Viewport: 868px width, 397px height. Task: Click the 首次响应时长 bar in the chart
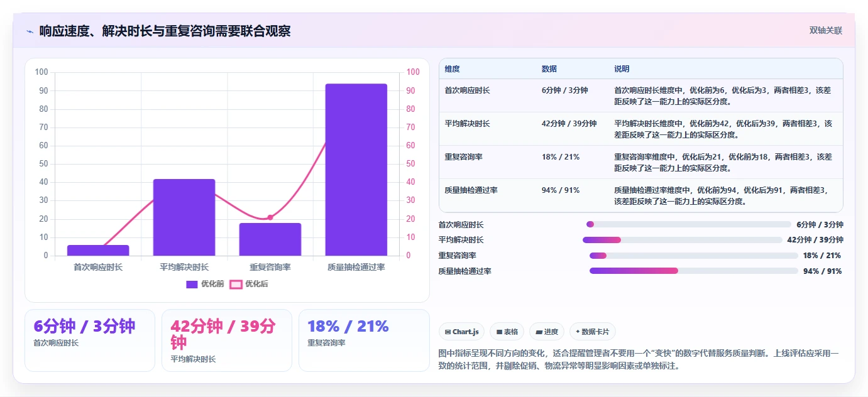[x=98, y=250]
